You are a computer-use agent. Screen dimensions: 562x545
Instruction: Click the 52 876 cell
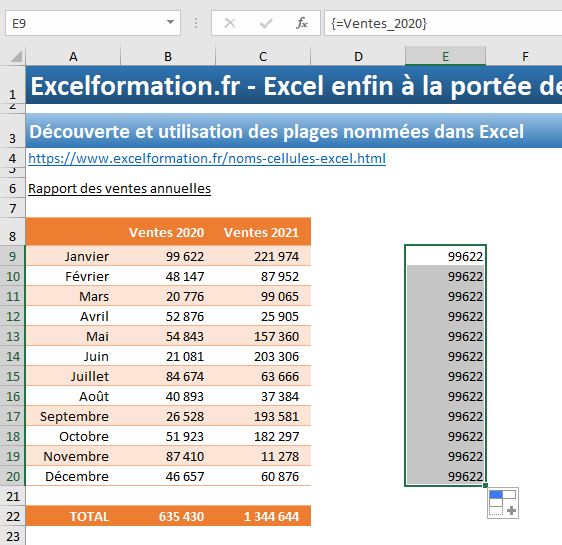[168, 316]
